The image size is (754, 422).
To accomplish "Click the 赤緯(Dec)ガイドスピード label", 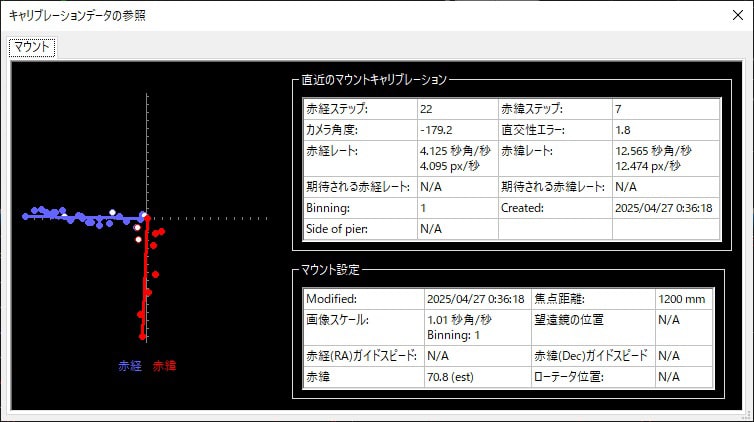I will tap(591, 356).
